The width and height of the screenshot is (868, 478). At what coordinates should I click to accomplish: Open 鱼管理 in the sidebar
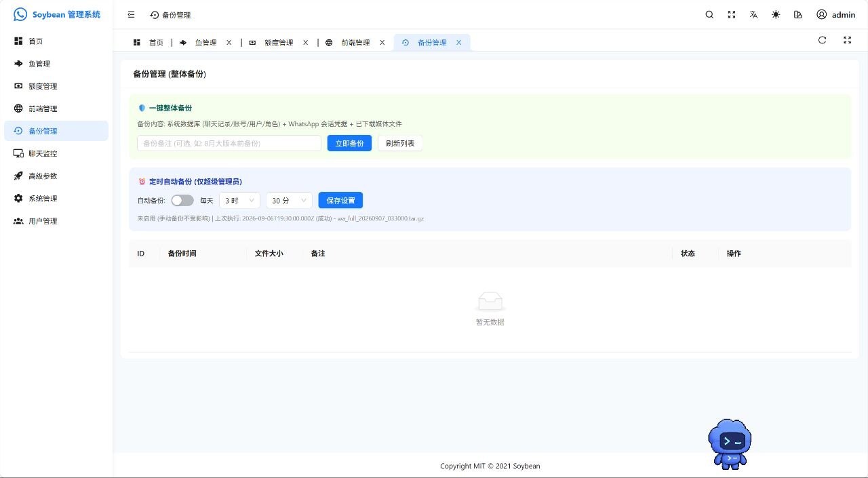(56, 64)
